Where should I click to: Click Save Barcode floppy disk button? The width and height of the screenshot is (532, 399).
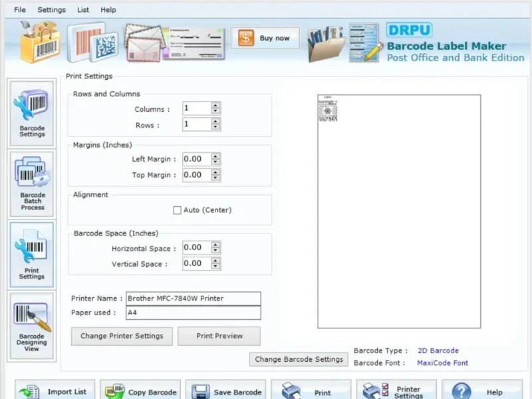tap(226, 390)
